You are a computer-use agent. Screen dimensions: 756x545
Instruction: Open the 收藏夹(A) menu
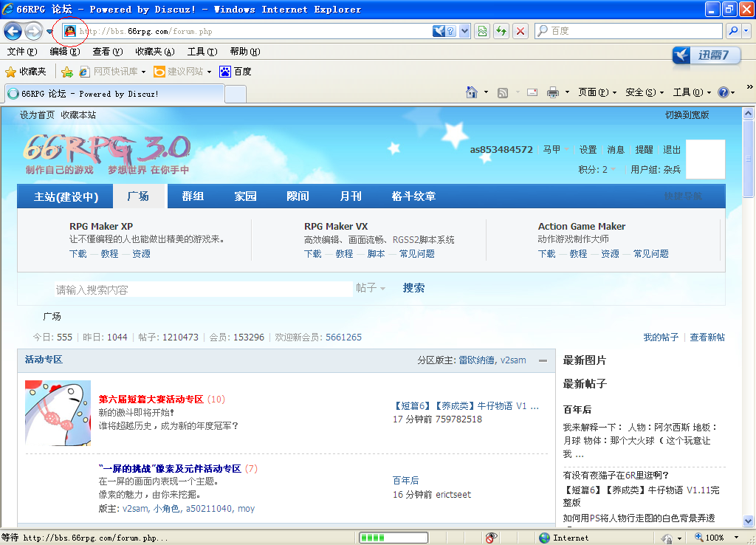155,52
